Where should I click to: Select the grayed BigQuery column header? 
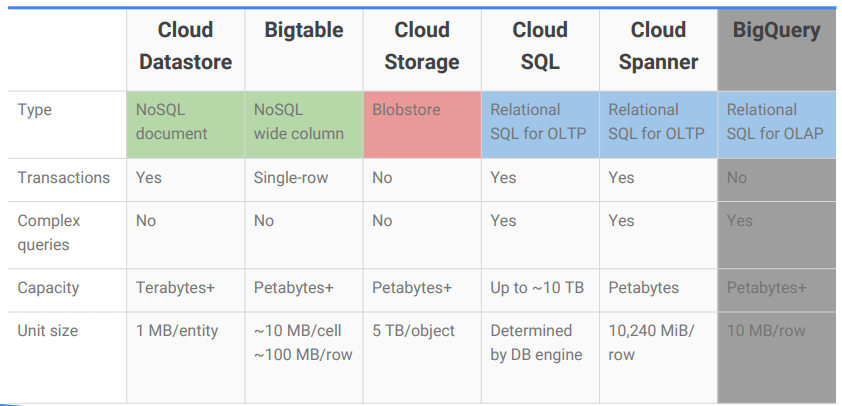tap(776, 31)
